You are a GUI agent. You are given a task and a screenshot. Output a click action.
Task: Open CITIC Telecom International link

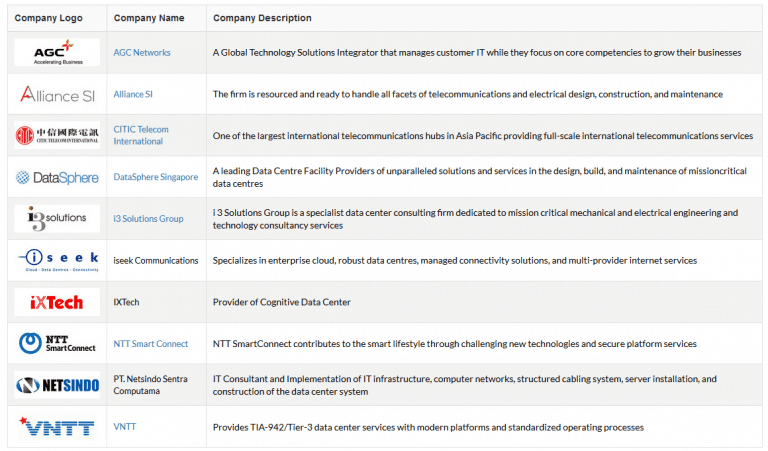click(x=141, y=135)
